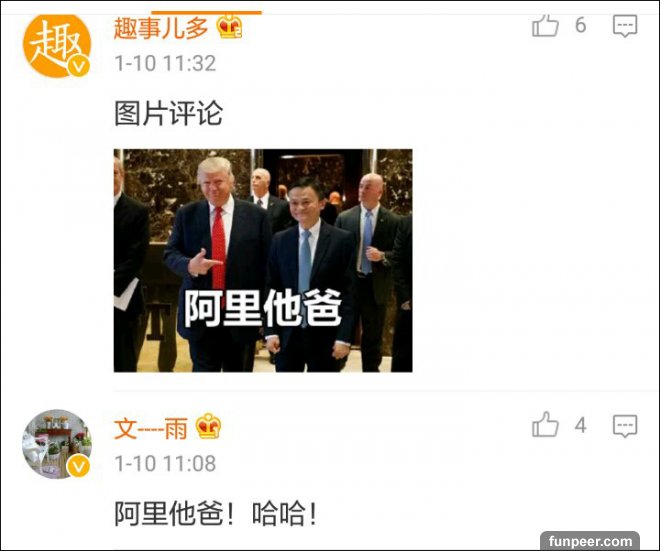Visit the 文----雨 username link
The width and height of the screenshot is (660, 551).
click(x=151, y=429)
